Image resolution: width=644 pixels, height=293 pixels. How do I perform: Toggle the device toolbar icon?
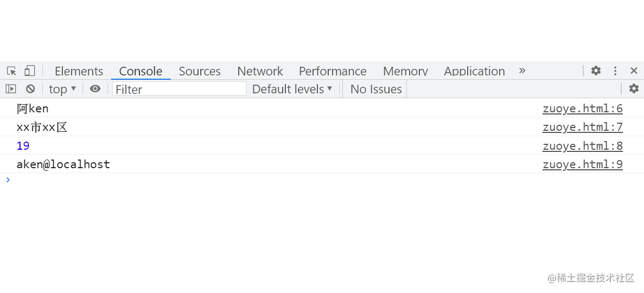pyautogui.click(x=30, y=71)
